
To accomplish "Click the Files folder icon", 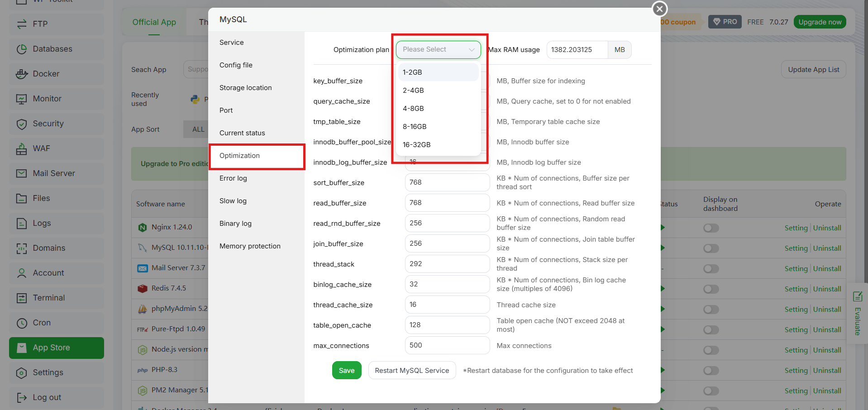I will click(x=22, y=198).
